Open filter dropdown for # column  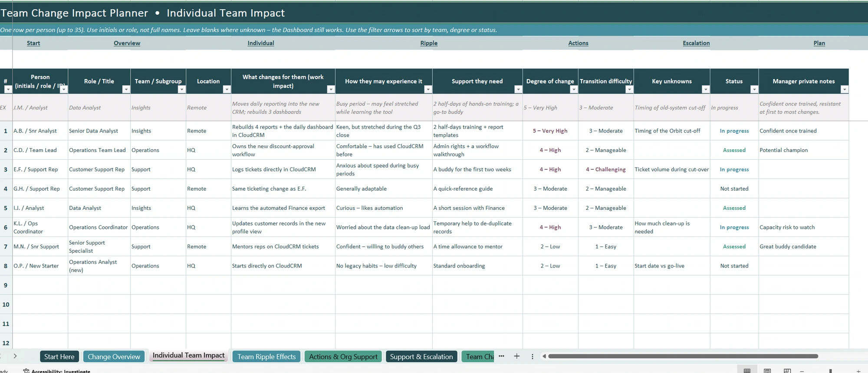click(8, 89)
